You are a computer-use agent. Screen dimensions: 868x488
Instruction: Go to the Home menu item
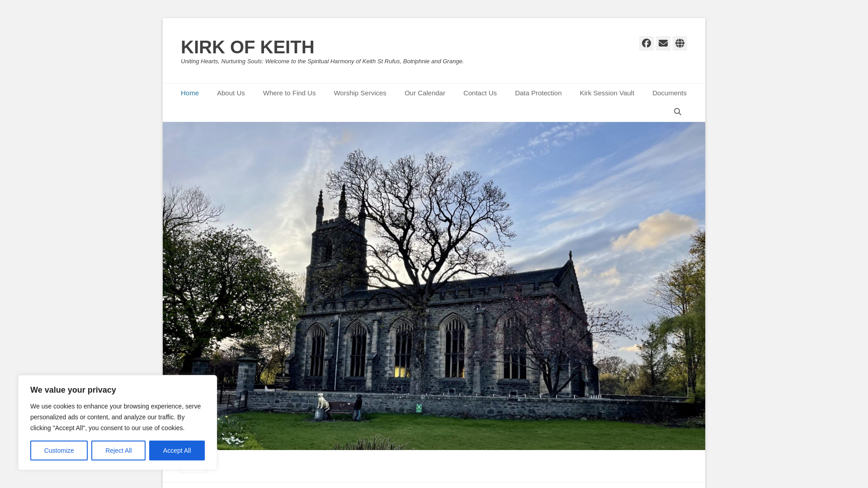(190, 93)
